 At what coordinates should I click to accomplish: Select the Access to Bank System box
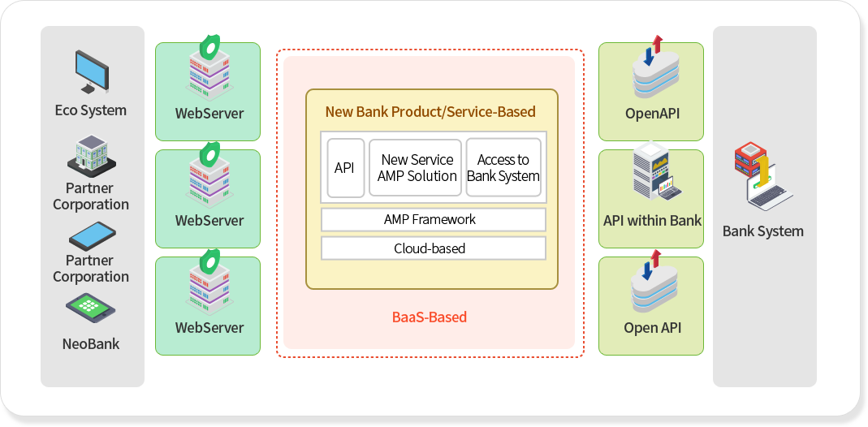[503, 167]
